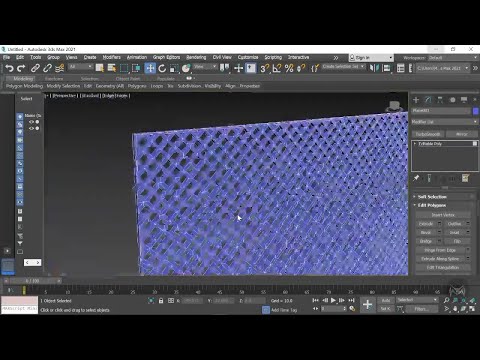The image size is (480, 360).
Task: Open the Select by Name dialog
Action: [x=111, y=68]
